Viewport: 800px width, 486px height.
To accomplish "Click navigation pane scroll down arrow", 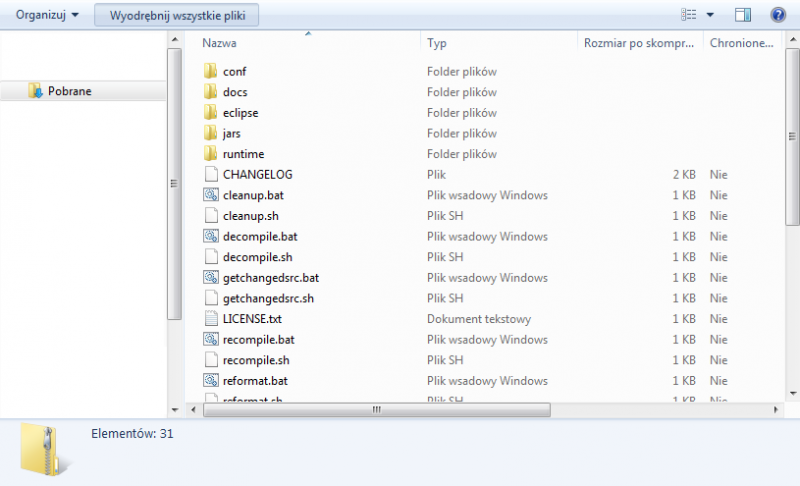I will pos(174,410).
